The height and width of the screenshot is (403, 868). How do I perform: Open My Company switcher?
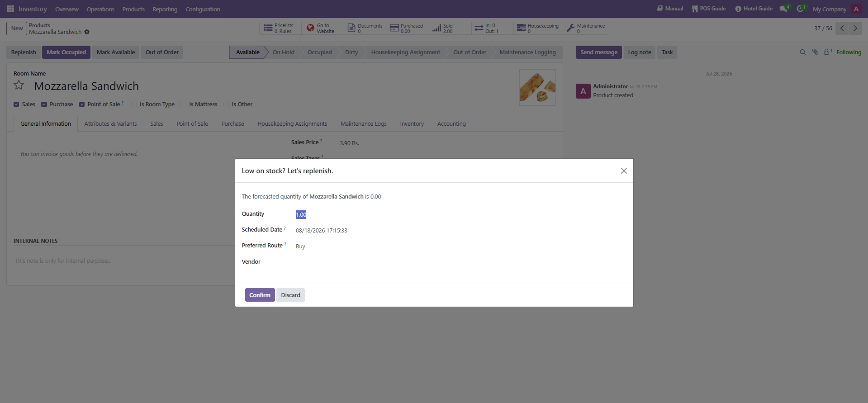[x=829, y=9]
